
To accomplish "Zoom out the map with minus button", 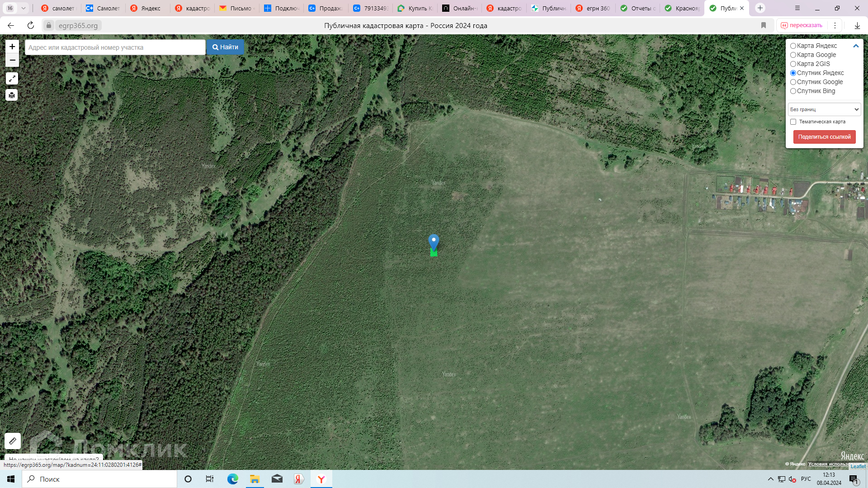I will 12,60.
